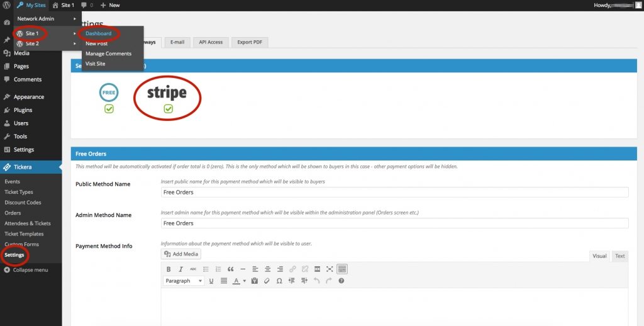Decrease indent of paragraph
The width and height of the screenshot is (644, 326).
click(292, 281)
